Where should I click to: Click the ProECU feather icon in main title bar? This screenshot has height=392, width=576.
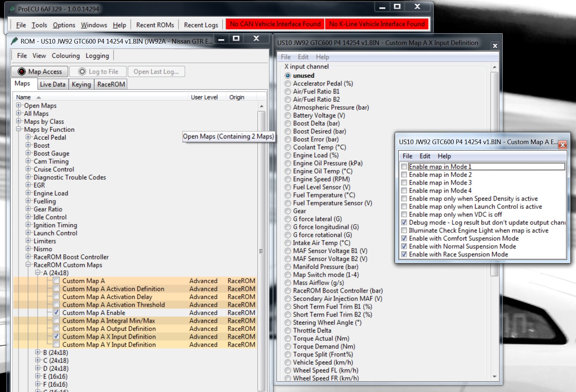click(x=12, y=9)
